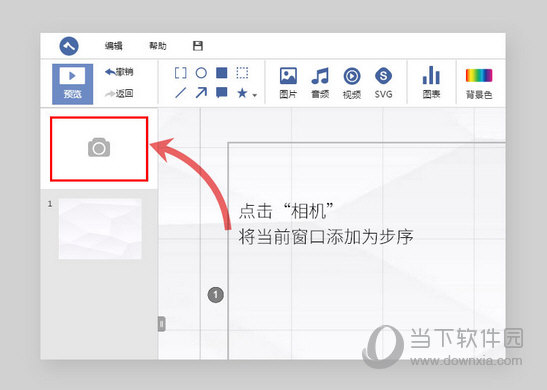Start the 预览 preview button
Image resolution: width=547 pixels, height=390 pixels.
[x=73, y=84]
